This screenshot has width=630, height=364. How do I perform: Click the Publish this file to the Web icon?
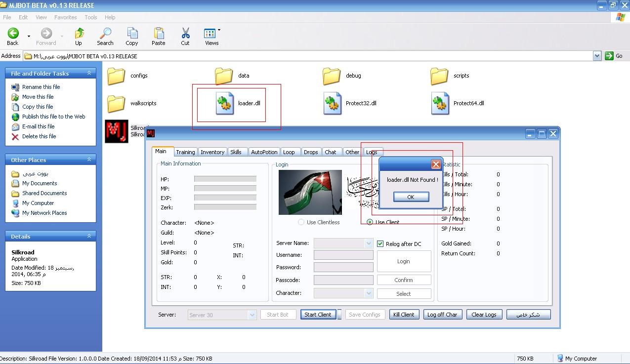click(x=15, y=117)
